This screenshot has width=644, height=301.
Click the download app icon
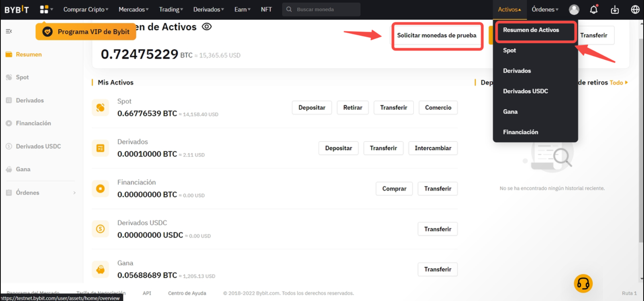(615, 10)
